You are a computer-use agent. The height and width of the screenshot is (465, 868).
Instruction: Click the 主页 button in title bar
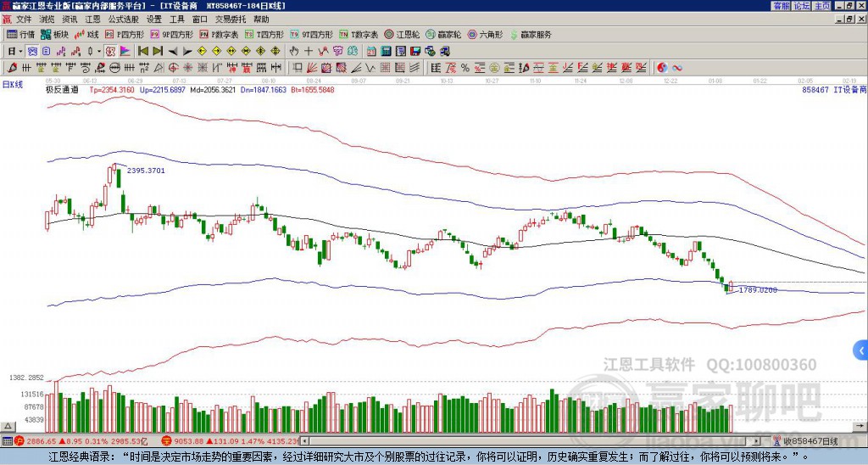click(x=821, y=6)
